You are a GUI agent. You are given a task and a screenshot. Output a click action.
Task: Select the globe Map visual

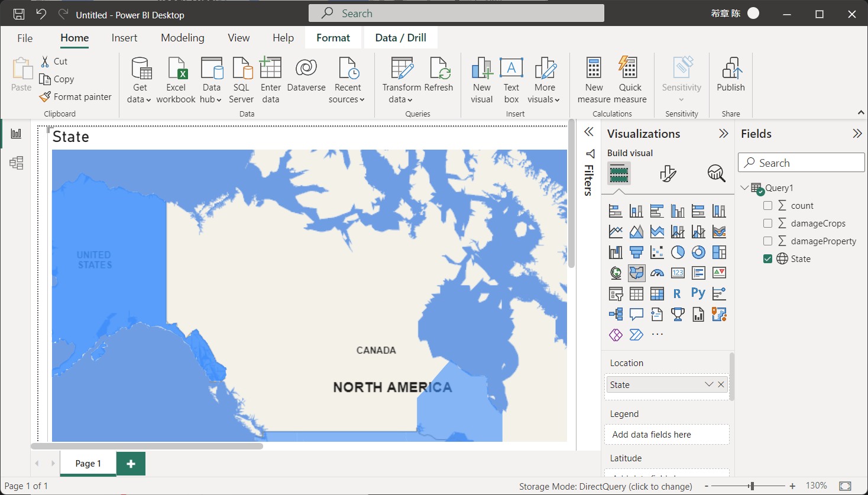616,273
